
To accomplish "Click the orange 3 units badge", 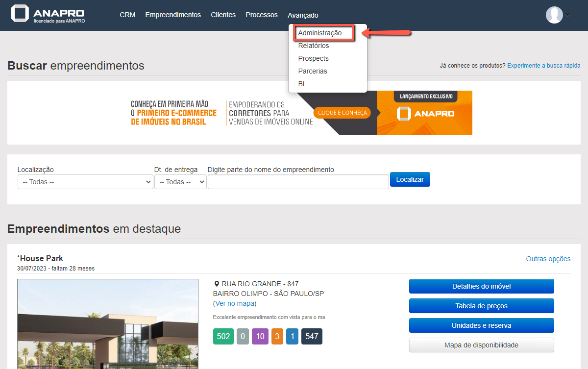I will click(277, 337).
